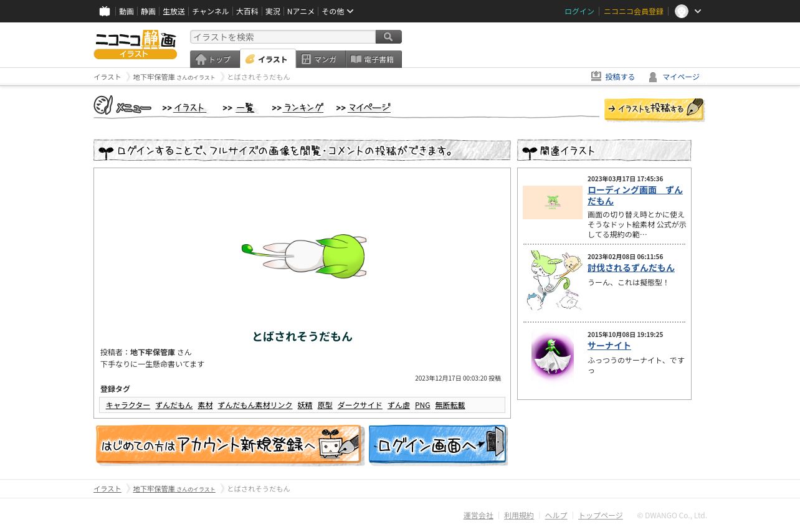Open チャンネル in the top navigation

211,11
